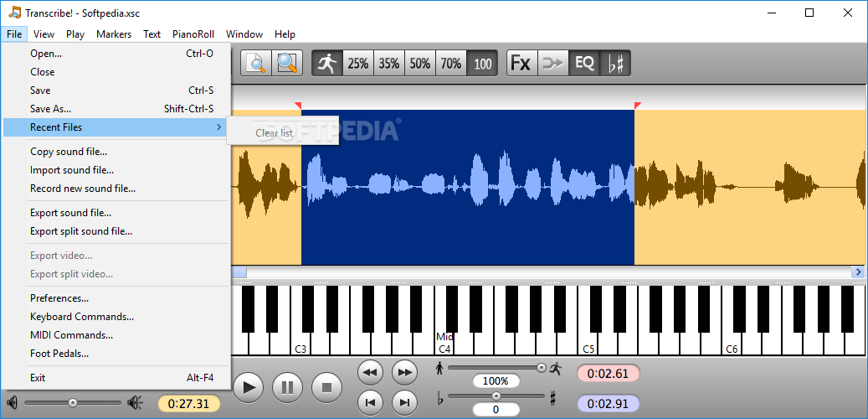Image resolution: width=868 pixels, height=419 pixels.
Task: Jump to previous marker button
Action: [371, 403]
